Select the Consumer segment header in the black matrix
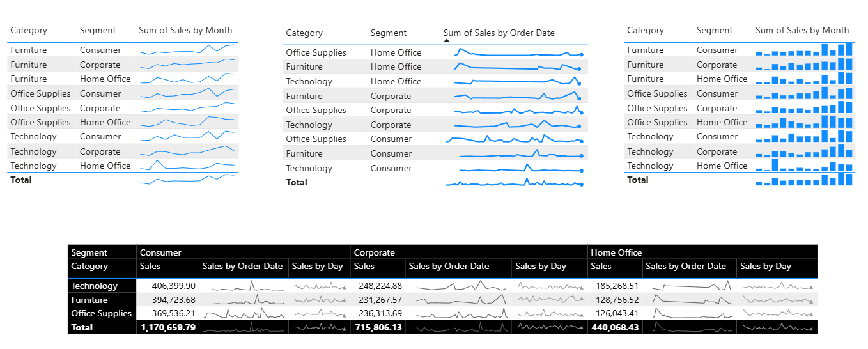 tap(160, 252)
